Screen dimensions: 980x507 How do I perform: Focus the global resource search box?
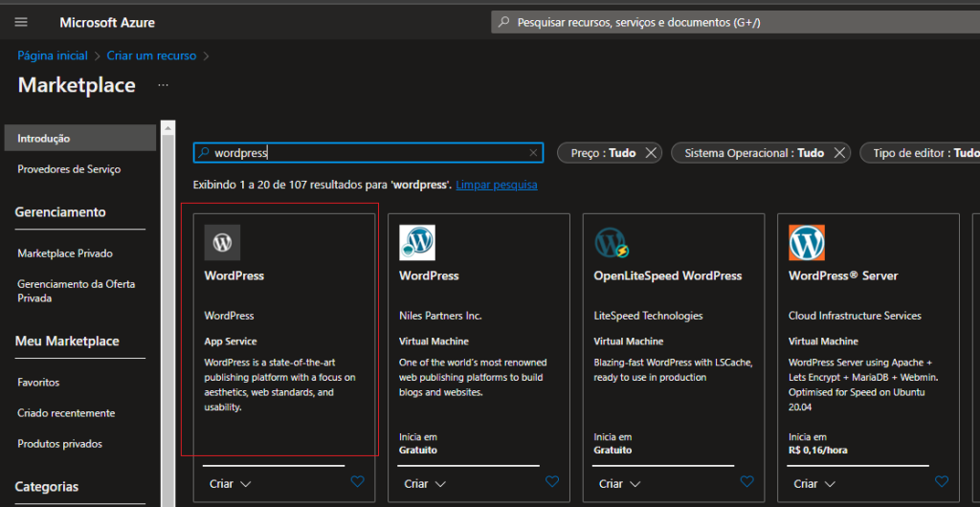tap(736, 23)
